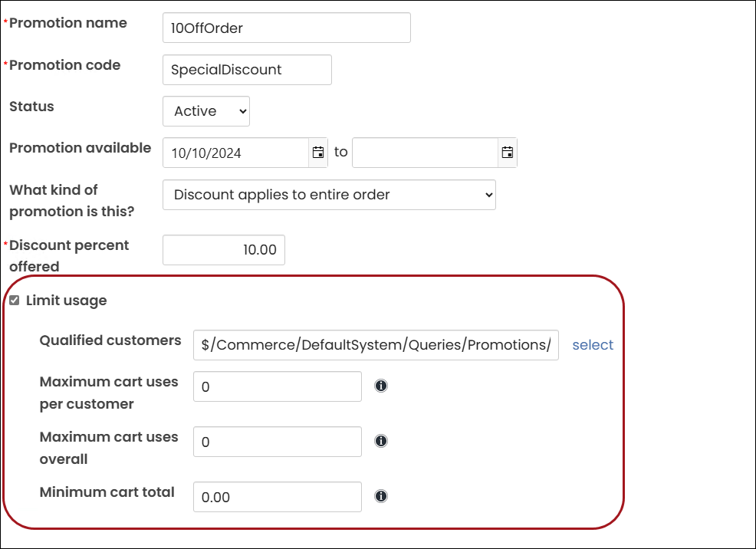
Task: Open the Status dropdown showing Active
Action: (206, 111)
